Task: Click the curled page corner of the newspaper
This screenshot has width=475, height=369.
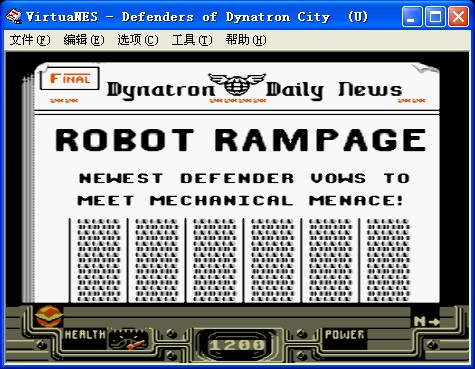Action: (426, 69)
